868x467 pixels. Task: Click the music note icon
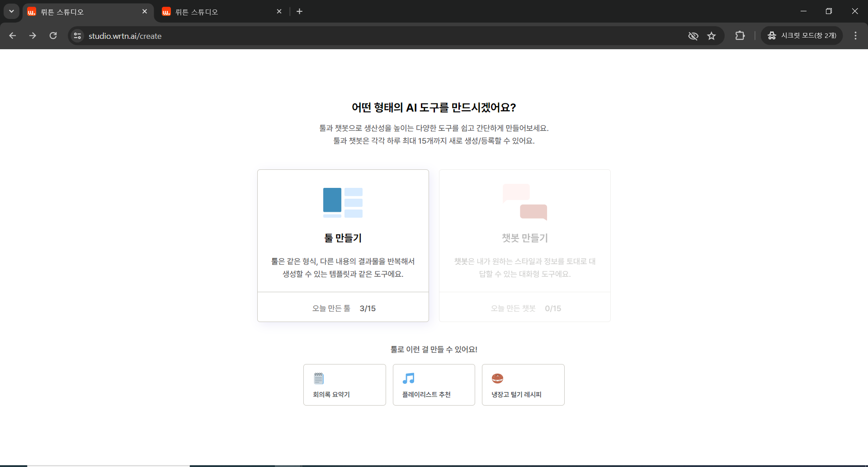[x=408, y=378]
